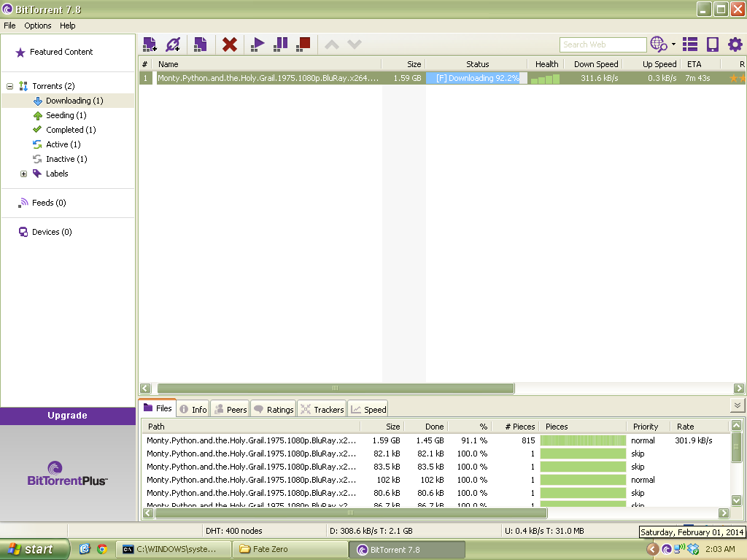Click torrent list horizontal scroll right arrow

pos(739,389)
